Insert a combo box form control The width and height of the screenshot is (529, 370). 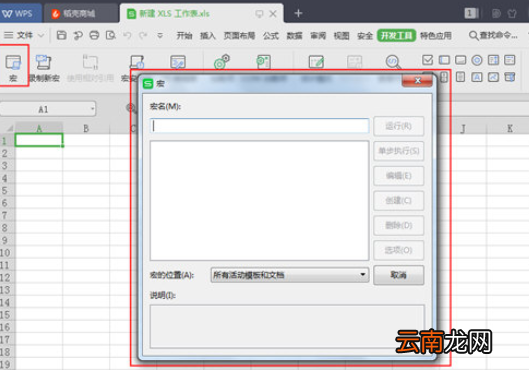pyautogui.click(x=510, y=60)
